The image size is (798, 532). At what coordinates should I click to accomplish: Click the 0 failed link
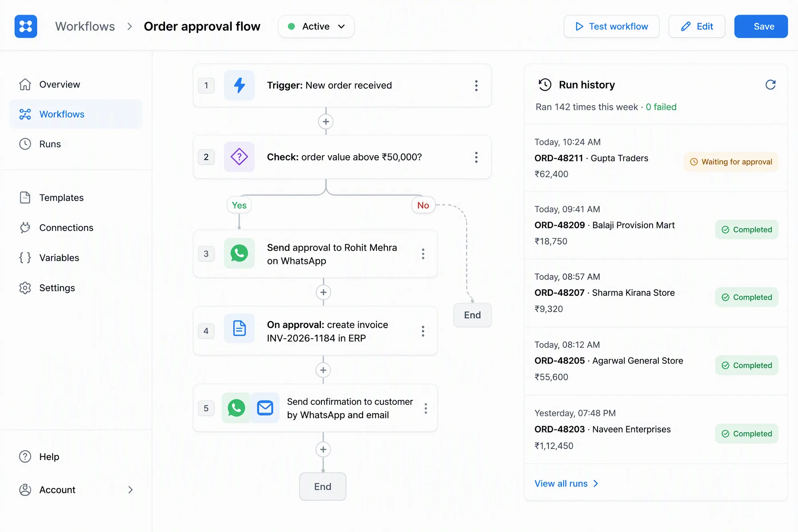[661, 107]
